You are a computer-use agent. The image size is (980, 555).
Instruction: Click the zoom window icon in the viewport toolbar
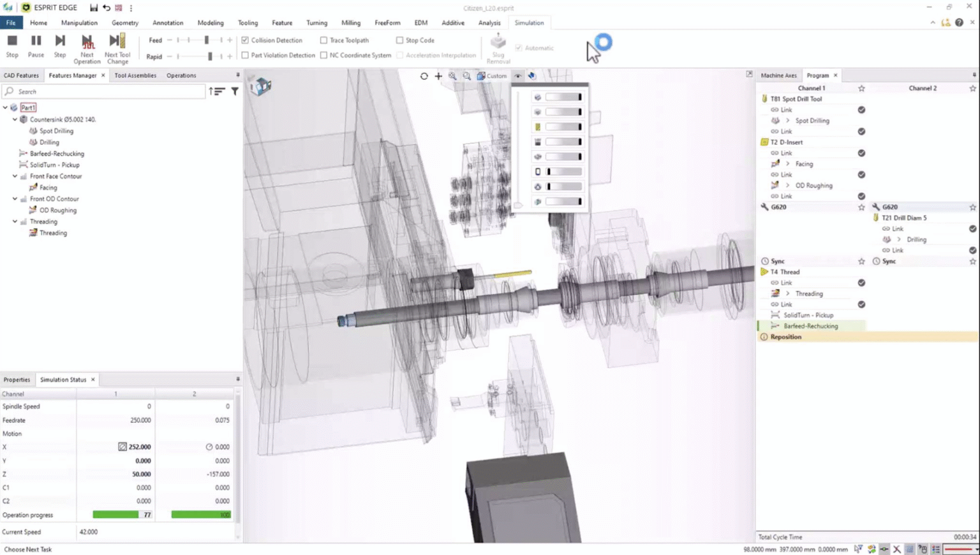click(466, 76)
